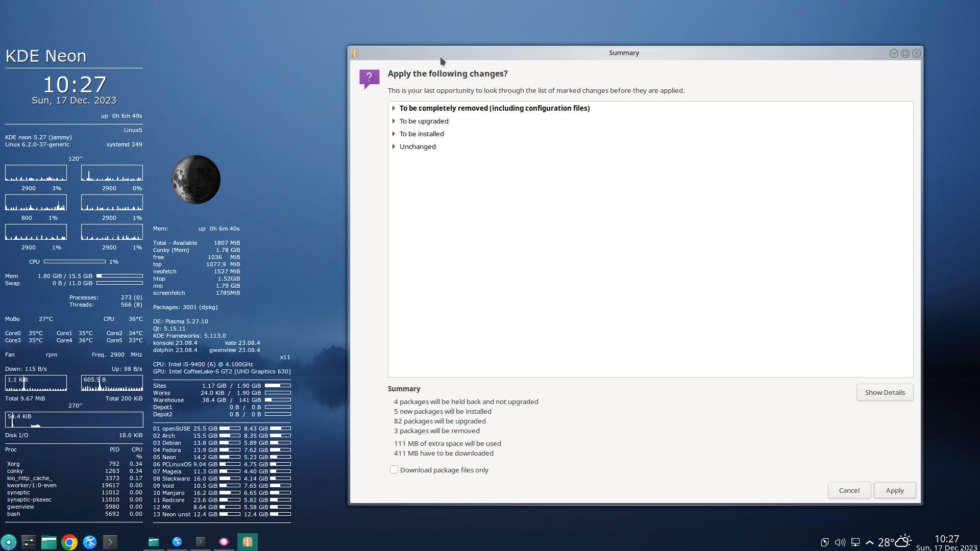The image size is (980, 551).
Task: Open the clipboard tray icon
Action: [824, 542]
